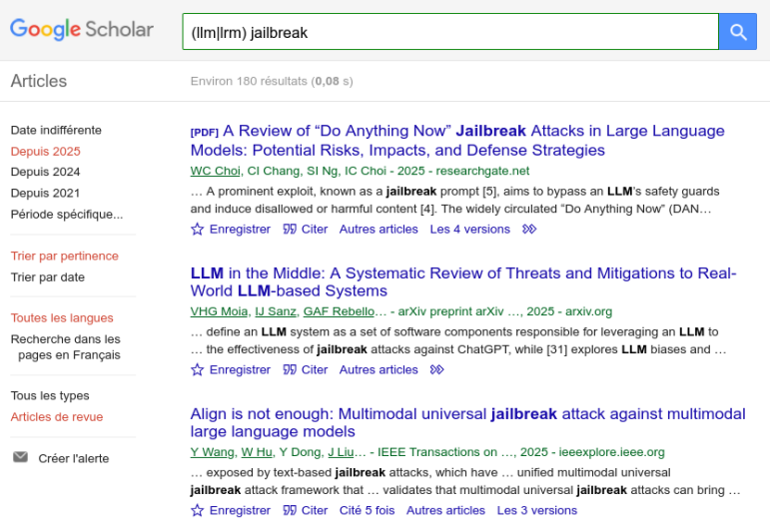Open Cité 5 fois citations link

(x=367, y=511)
